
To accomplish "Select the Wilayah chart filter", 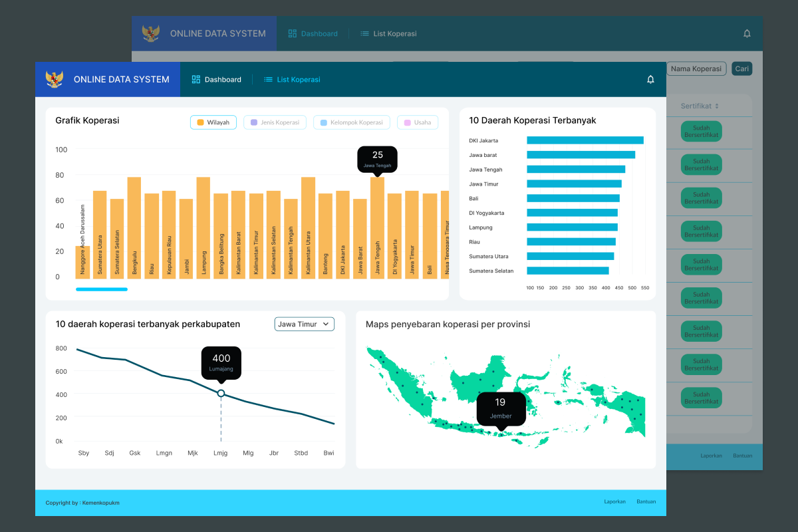I will (x=213, y=122).
